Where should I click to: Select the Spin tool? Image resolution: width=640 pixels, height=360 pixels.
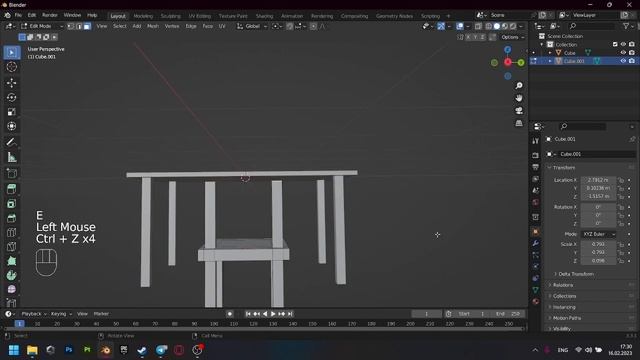11,275
